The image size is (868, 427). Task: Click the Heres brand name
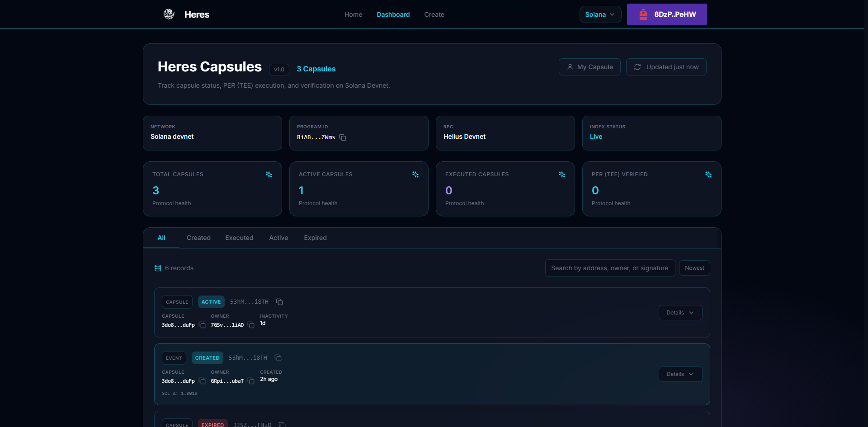click(x=197, y=14)
